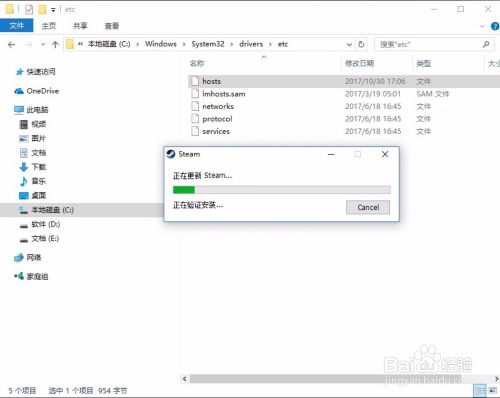Select System32 in the address breadcrumb
This screenshot has width=500, height=398.
(208, 44)
